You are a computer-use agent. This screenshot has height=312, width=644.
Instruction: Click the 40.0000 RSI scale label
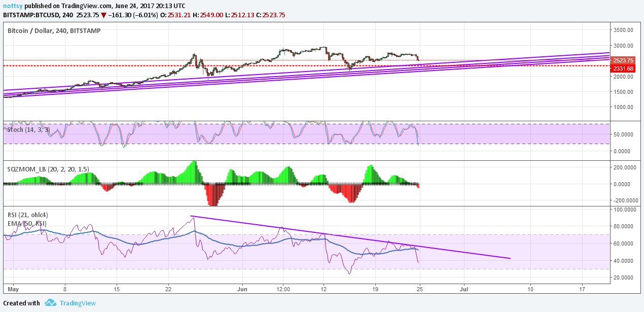click(623, 261)
